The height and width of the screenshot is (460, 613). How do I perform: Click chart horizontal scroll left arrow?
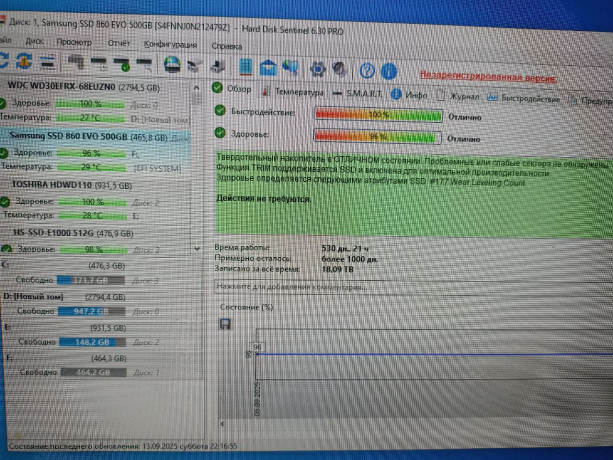coord(222,423)
